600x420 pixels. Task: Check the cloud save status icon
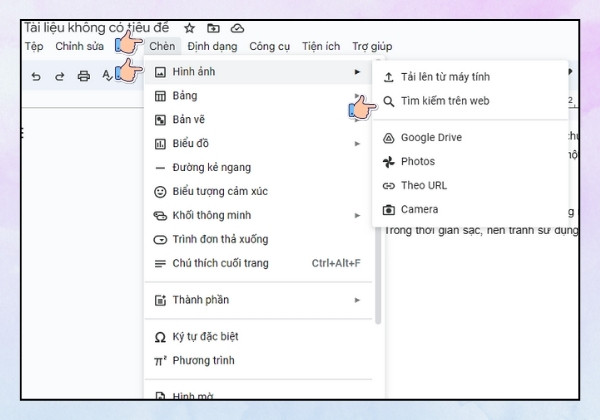coord(237,28)
